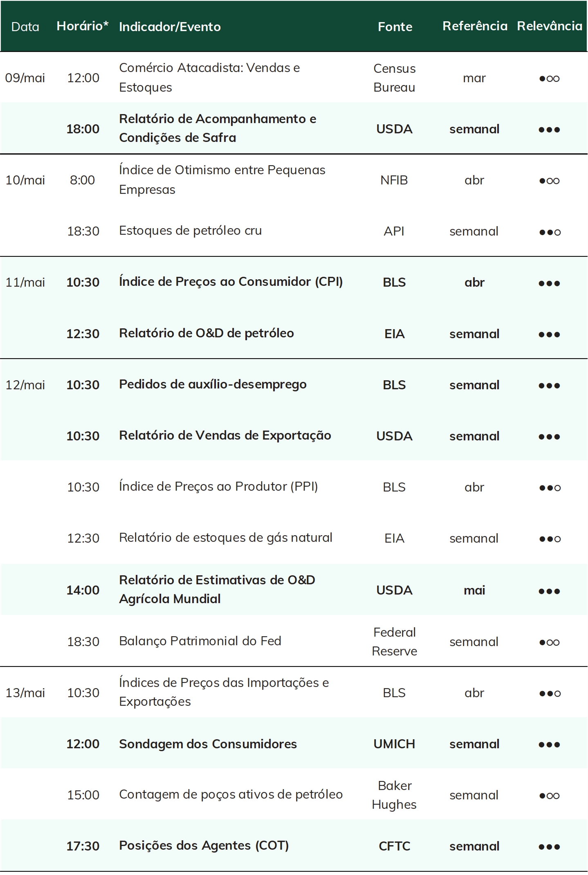The width and height of the screenshot is (588, 875).
Task: Click relevance dots for Balanço Patrimonial do Fed
Action: pos(549,642)
